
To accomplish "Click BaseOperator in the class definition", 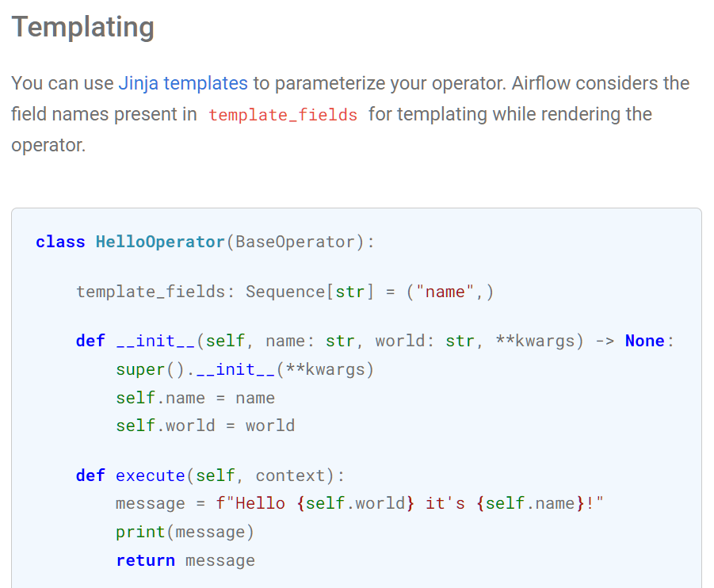I will pos(295,242).
